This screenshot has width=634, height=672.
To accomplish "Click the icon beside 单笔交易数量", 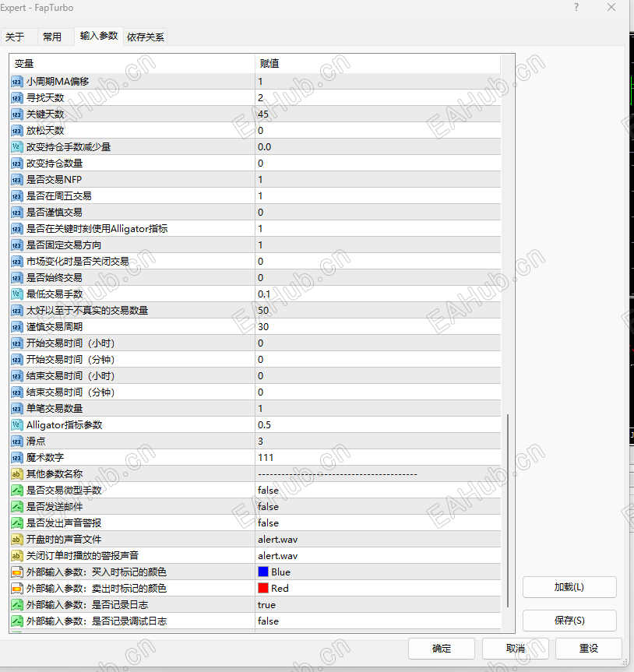I will 16,409.
